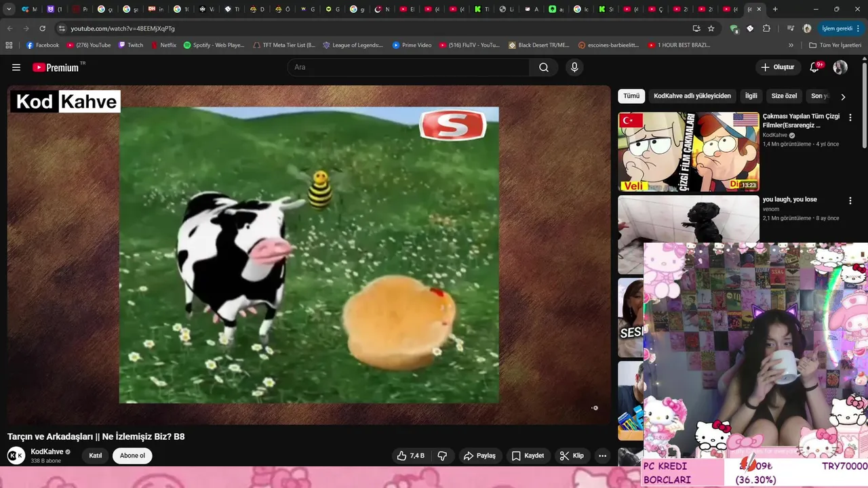Click the Chrome profile avatar
Viewport: 868px width, 488px height.
click(x=807, y=28)
